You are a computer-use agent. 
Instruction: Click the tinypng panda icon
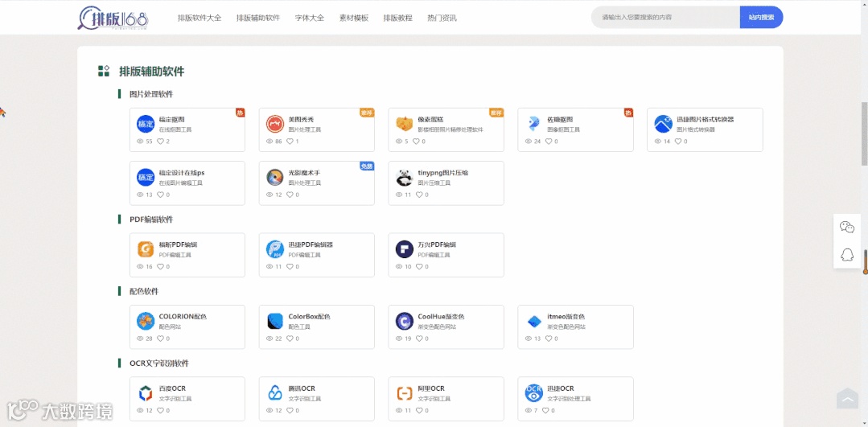pos(405,178)
